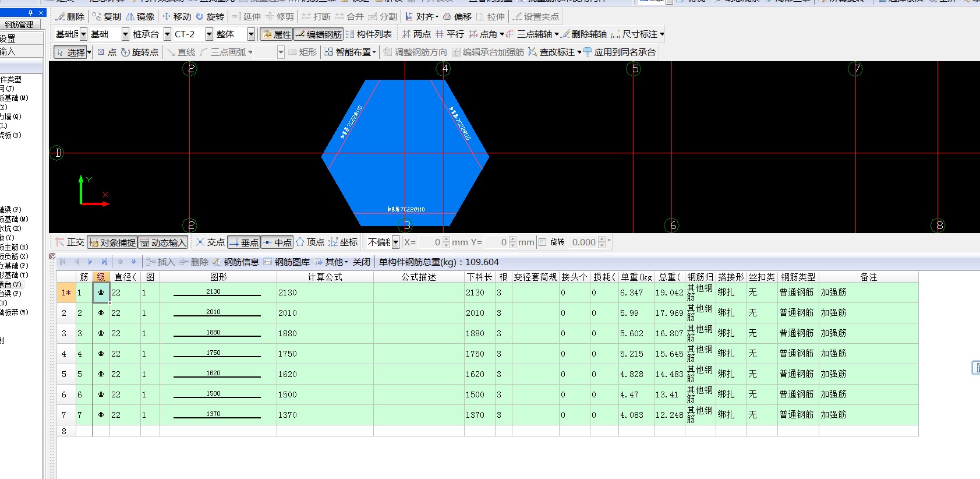Image resolution: width=980 pixels, height=479 pixels.
Task: Expand the 桩承台 component type dropdown
Action: [x=167, y=34]
